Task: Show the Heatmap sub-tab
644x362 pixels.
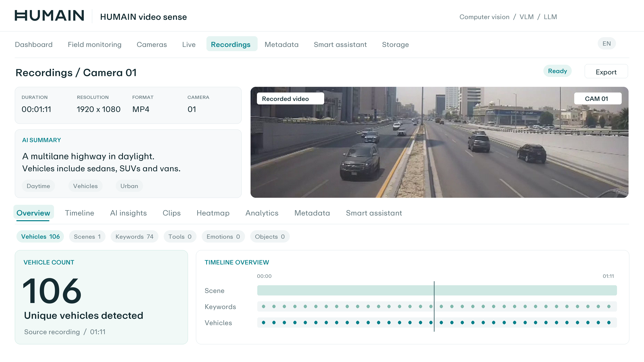Action: coord(213,213)
